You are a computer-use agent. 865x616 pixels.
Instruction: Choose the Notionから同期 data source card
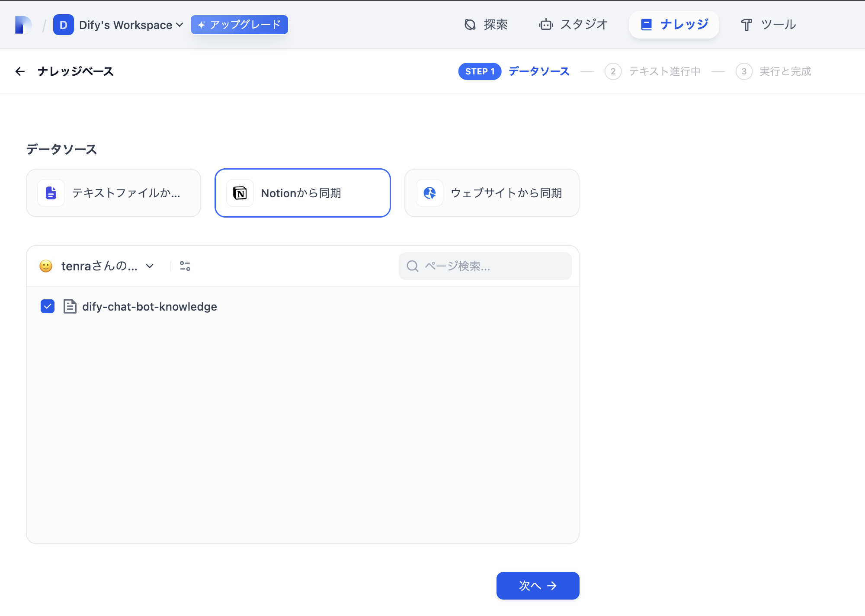303,193
